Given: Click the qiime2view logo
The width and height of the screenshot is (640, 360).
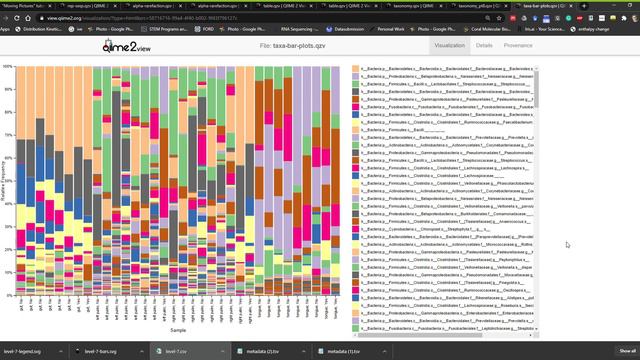Looking at the screenshot, I should pyautogui.click(x=127, y=46).
